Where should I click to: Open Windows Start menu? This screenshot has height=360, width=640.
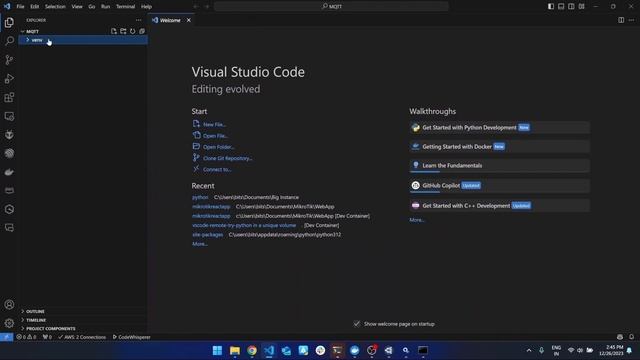217,351
